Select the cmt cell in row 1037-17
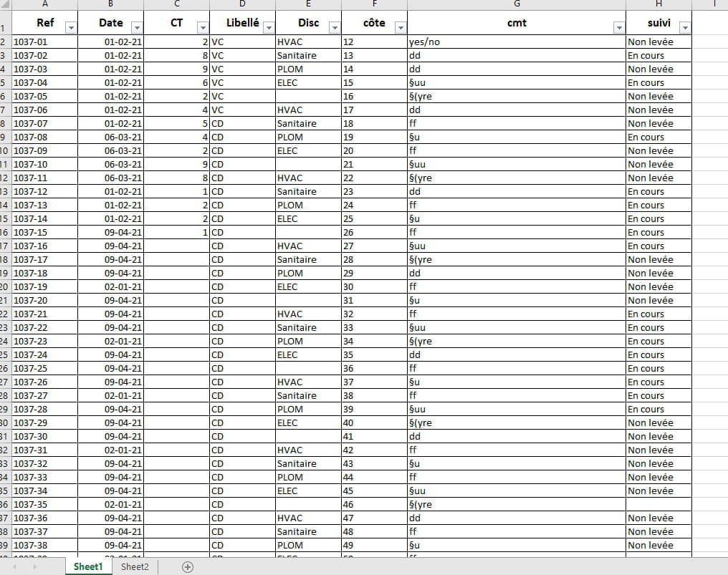Image resolution: width=728 pixels, height=575 pixels. click(x=517, y=259)
